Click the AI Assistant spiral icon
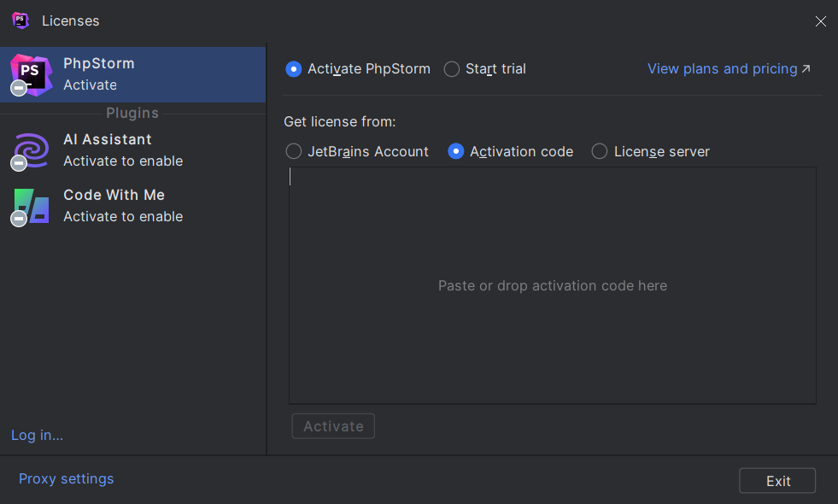This screenshot has width=838, height=504. coord(32,150)
